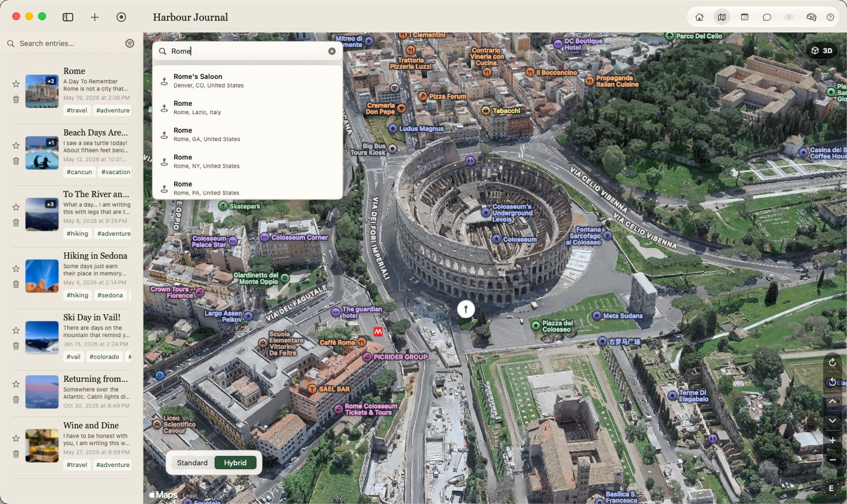Trash the Ski Day in Vail entry
The width and height of the screenshot is (847, 504).
point(16,346)
